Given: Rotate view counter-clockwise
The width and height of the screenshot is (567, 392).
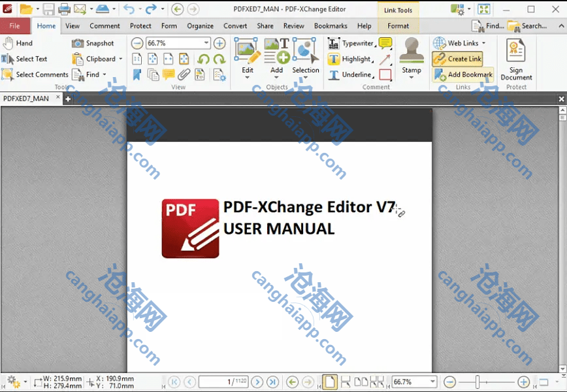Looking at the screenshot, I should point(204,59).
